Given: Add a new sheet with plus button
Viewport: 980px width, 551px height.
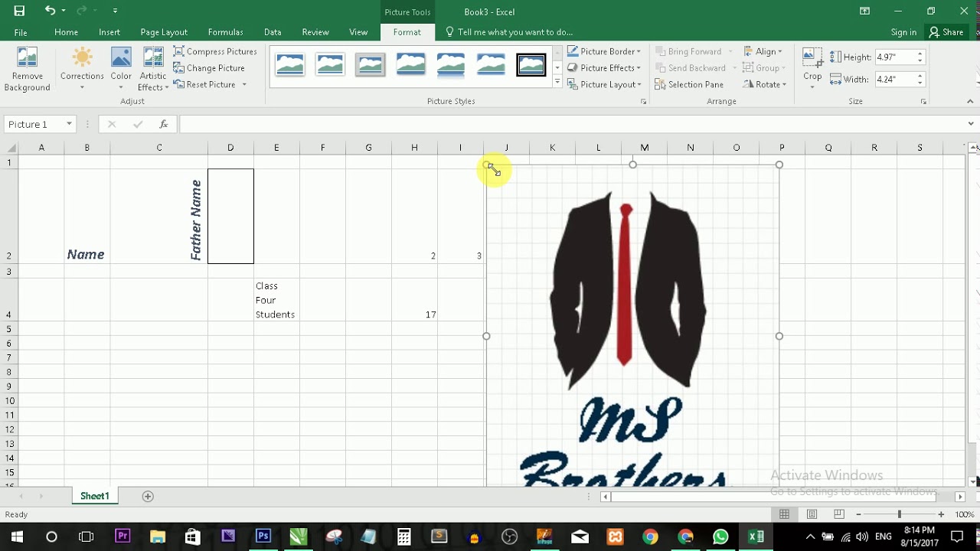Looking at the screenshot, I should coord(148,496).
